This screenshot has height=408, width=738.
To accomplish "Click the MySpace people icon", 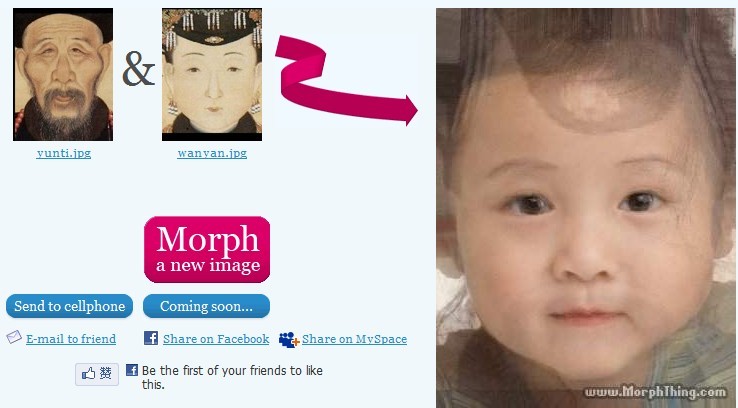I will coord(289,339).
